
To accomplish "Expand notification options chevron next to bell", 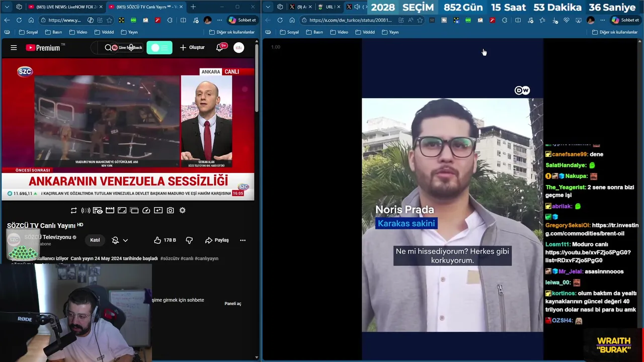I will 125,240.
